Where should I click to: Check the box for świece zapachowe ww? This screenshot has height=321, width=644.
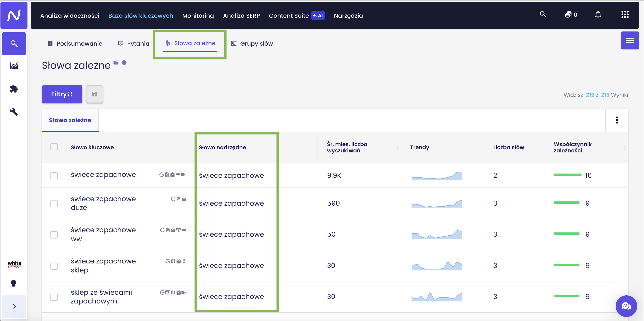pos(54,235)
